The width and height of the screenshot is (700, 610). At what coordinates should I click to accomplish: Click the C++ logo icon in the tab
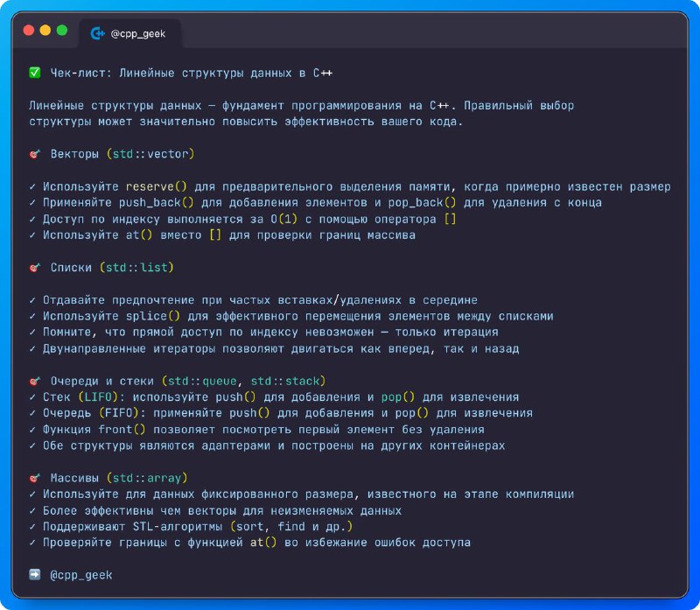[97, 33]
